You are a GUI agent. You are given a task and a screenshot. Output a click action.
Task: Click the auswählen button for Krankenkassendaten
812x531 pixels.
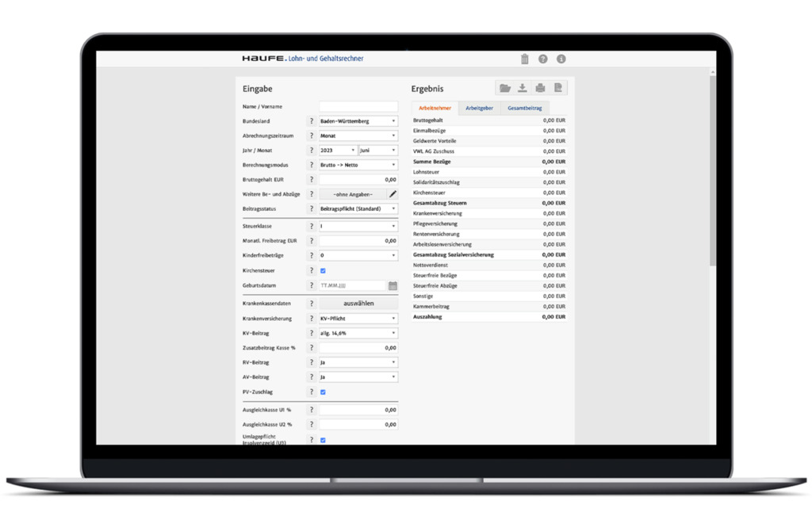point(358,304)
